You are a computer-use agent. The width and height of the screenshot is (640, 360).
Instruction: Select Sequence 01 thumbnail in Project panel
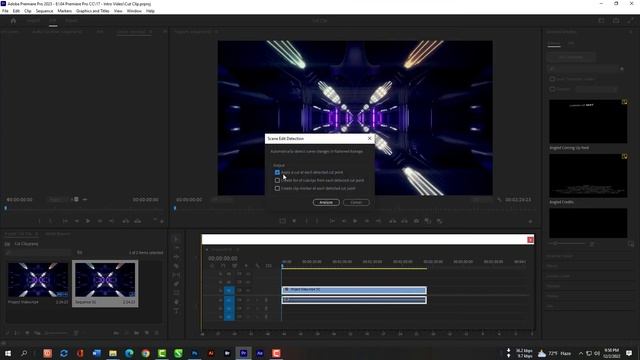105,280
